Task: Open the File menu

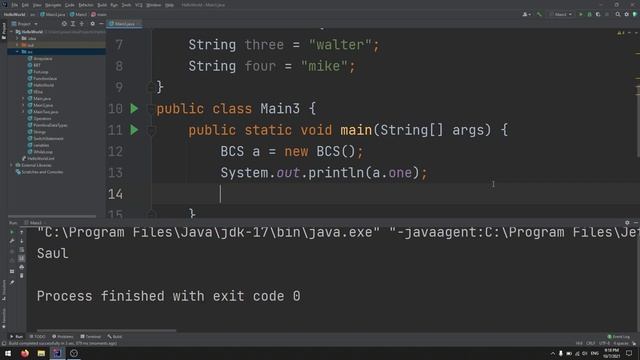Action: [x=15, y=5]
